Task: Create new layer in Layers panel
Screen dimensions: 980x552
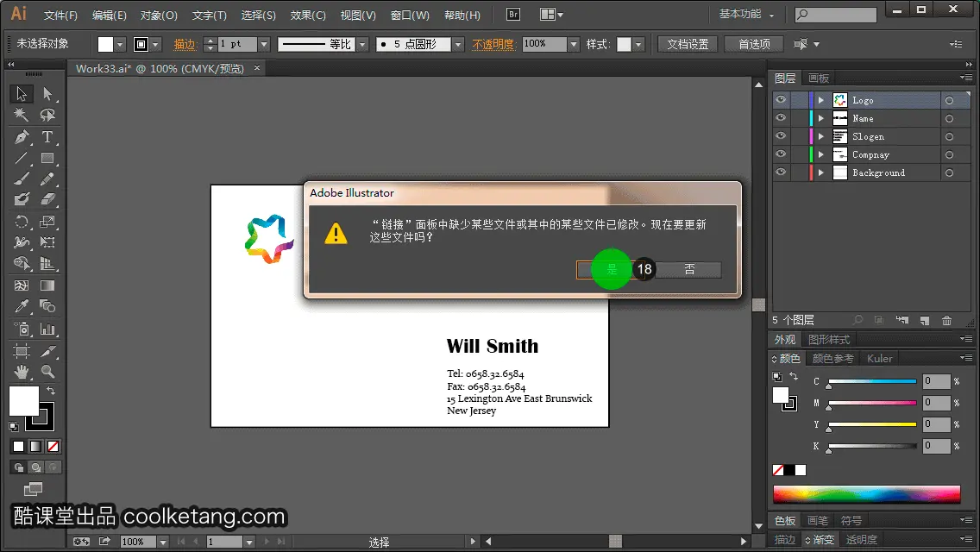Action: (925, 320)
